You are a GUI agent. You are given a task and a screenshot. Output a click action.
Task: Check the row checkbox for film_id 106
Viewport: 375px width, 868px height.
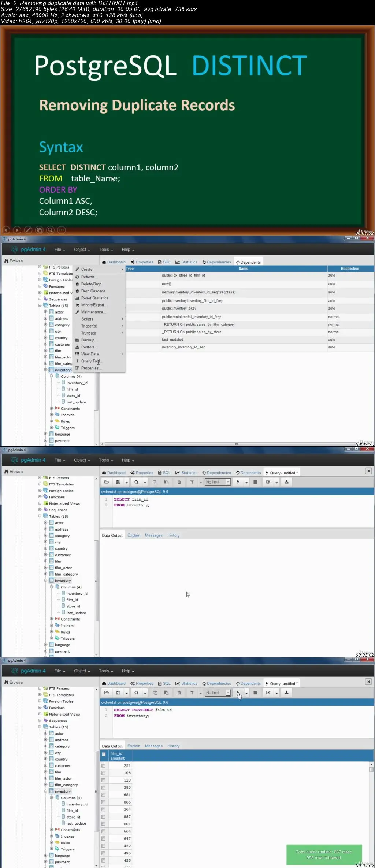click(x=104, y=773)
